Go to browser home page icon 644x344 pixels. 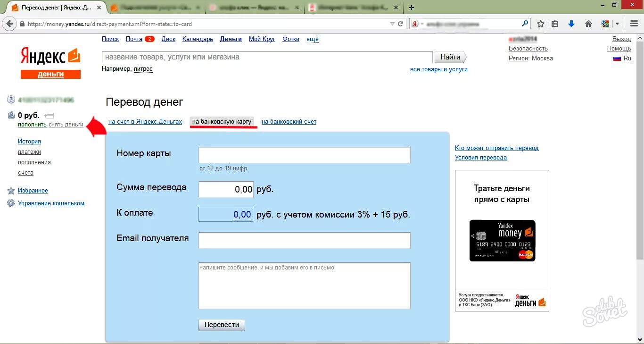click(x=588, y=24)
